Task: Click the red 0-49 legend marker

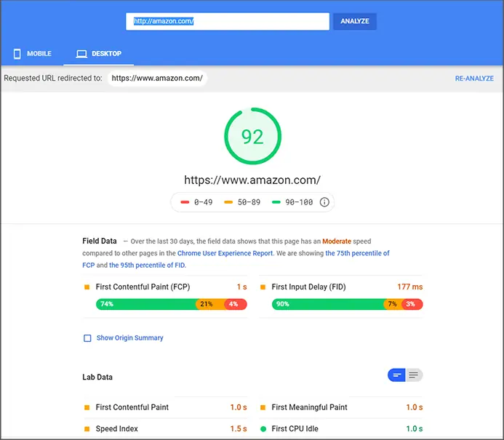Action: pos(185,202)
